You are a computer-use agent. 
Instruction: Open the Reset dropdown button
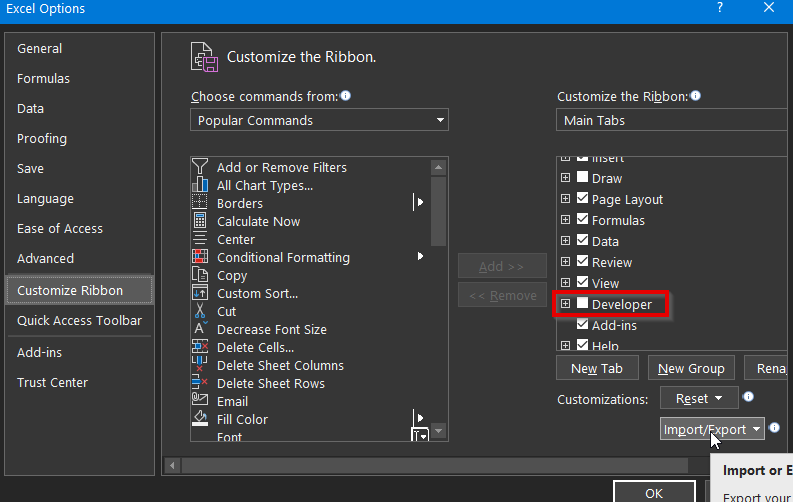point(699,398)
